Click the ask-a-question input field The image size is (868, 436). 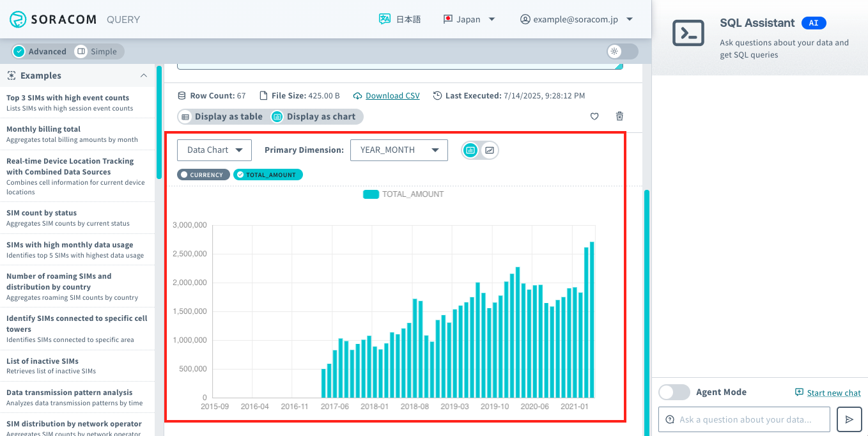click(x=743, y=419)
